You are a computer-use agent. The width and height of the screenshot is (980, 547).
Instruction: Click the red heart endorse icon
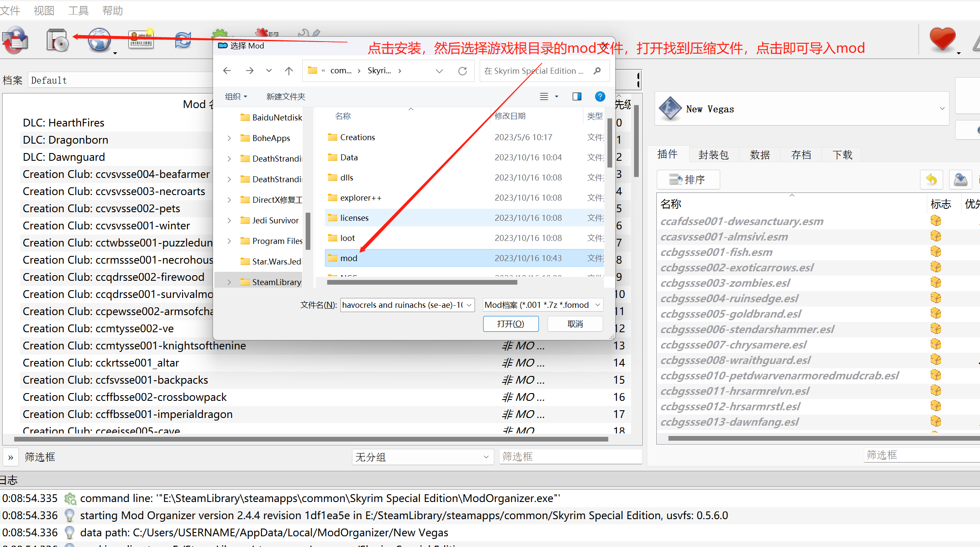pyautogui.click(x=942, y=39)
